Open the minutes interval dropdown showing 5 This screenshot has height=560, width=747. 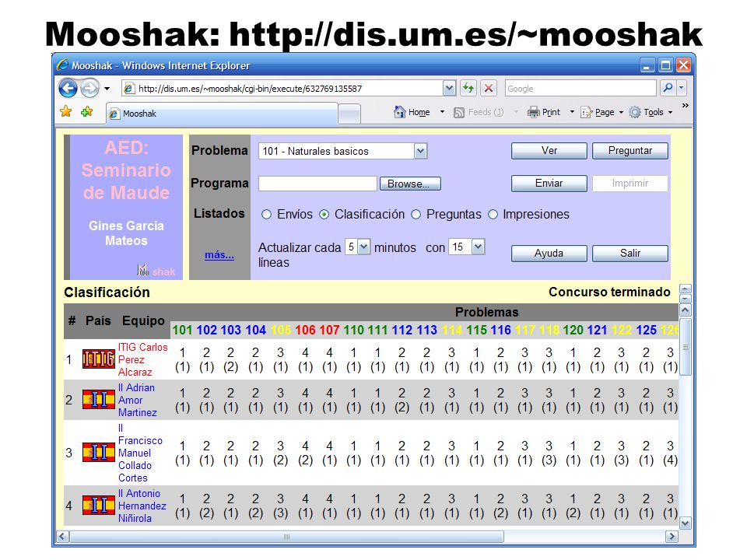click(363, 247)
